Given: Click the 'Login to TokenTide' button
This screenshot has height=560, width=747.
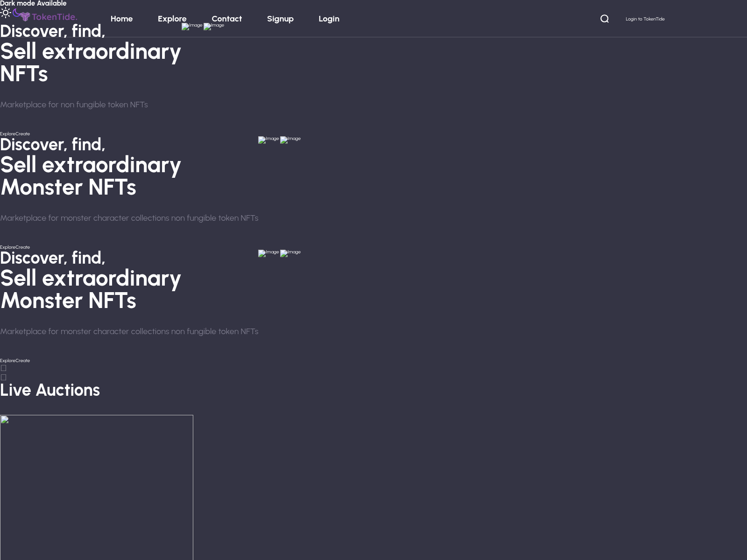Looking at the screenshot, I should point(645,19).
